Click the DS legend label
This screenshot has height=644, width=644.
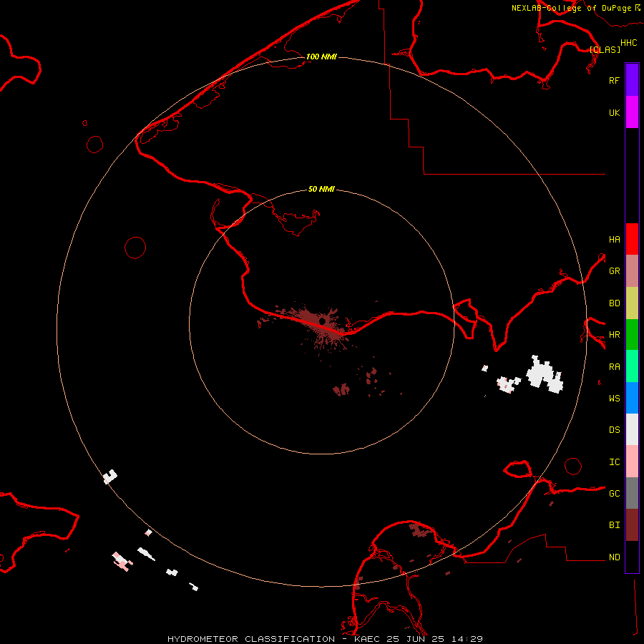pyautogui.click(x=614, y=430)
